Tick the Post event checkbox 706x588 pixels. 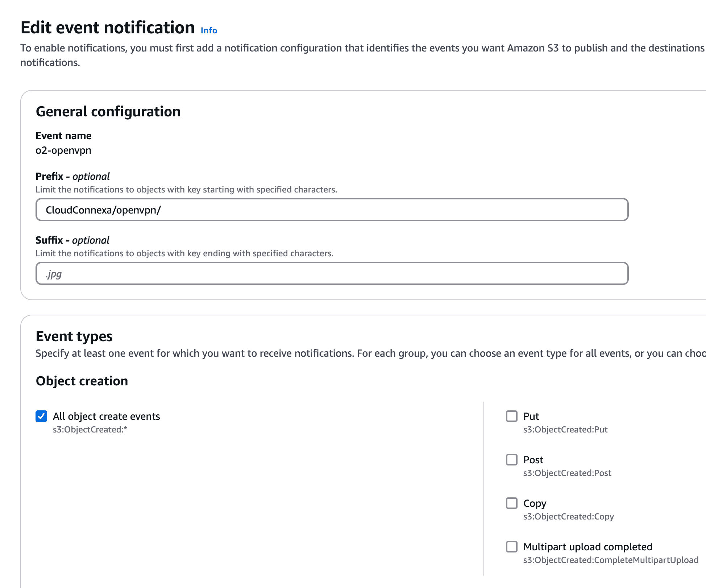pyautogui.click(x=512, y=460)
